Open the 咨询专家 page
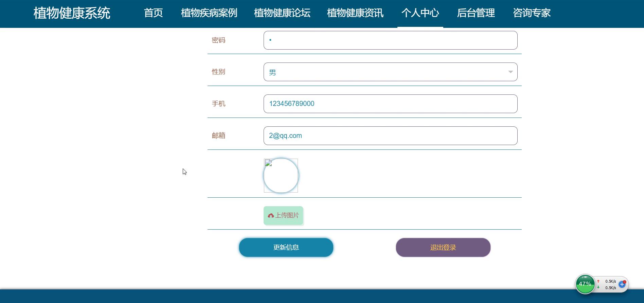Image resolution: width=644 pixels, height=303 pixels. (532, 13)
